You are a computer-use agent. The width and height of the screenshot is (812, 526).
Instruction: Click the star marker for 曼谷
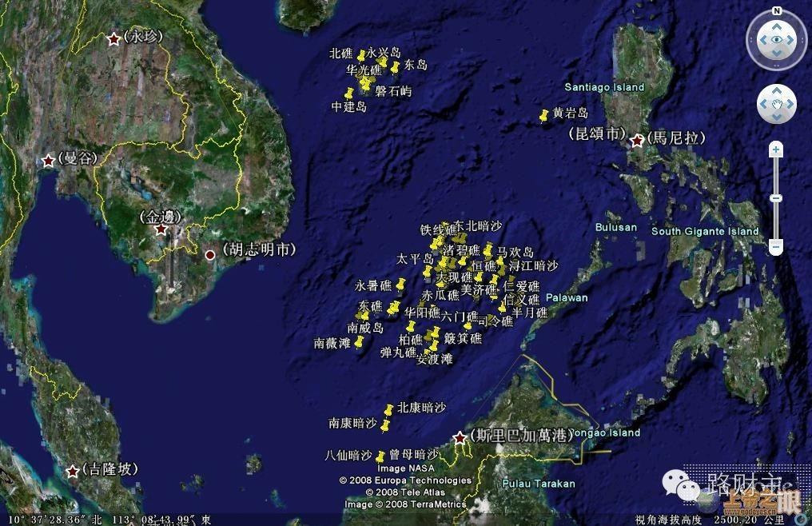(49, 160)
